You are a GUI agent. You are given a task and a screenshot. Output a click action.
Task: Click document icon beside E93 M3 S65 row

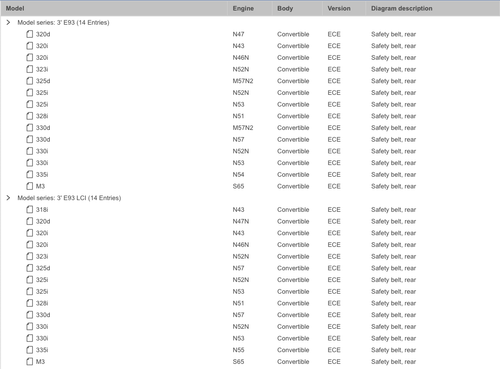30,186
